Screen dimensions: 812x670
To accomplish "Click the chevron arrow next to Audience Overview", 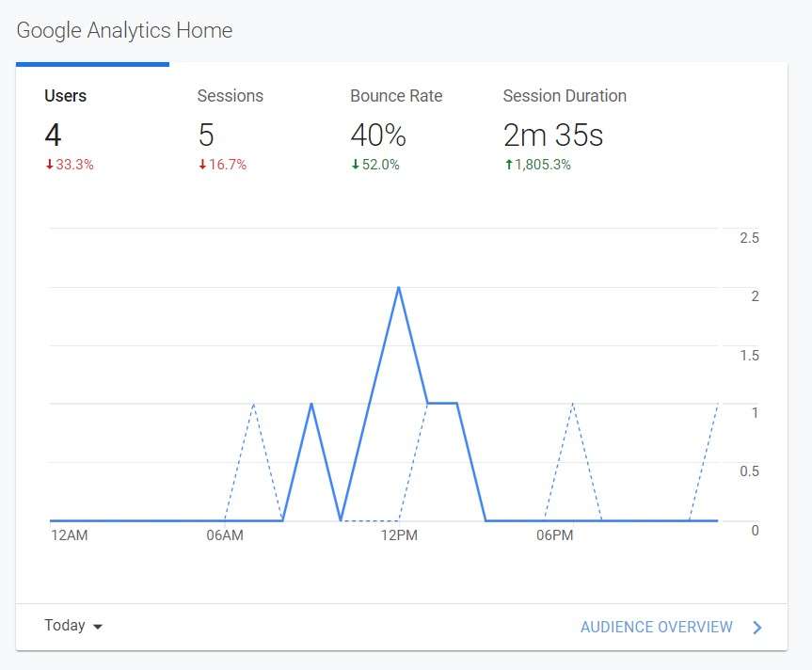I will point(757,628).
